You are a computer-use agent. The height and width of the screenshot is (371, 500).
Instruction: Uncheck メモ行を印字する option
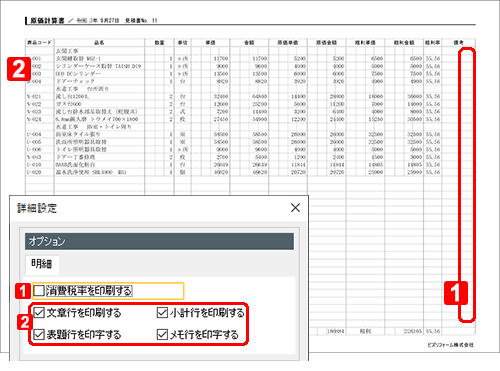(x=162, y=334)
